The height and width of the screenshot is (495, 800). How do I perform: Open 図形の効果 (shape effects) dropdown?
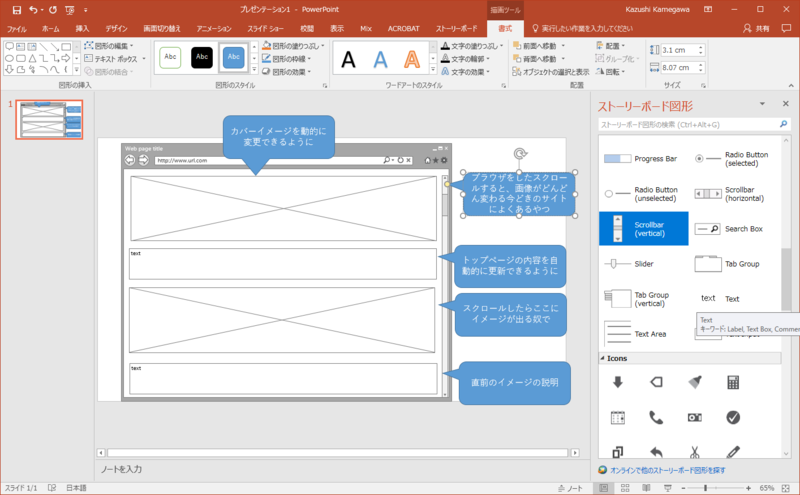287,71
